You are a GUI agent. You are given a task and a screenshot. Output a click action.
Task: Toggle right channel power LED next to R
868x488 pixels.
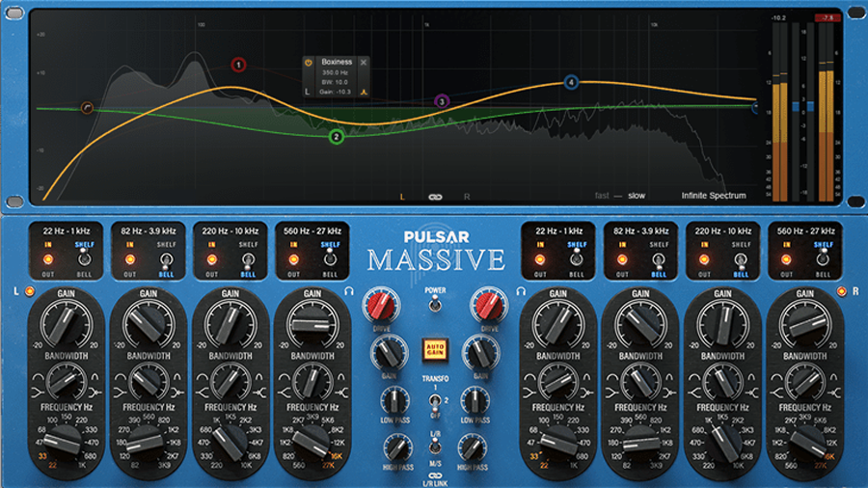841,291
